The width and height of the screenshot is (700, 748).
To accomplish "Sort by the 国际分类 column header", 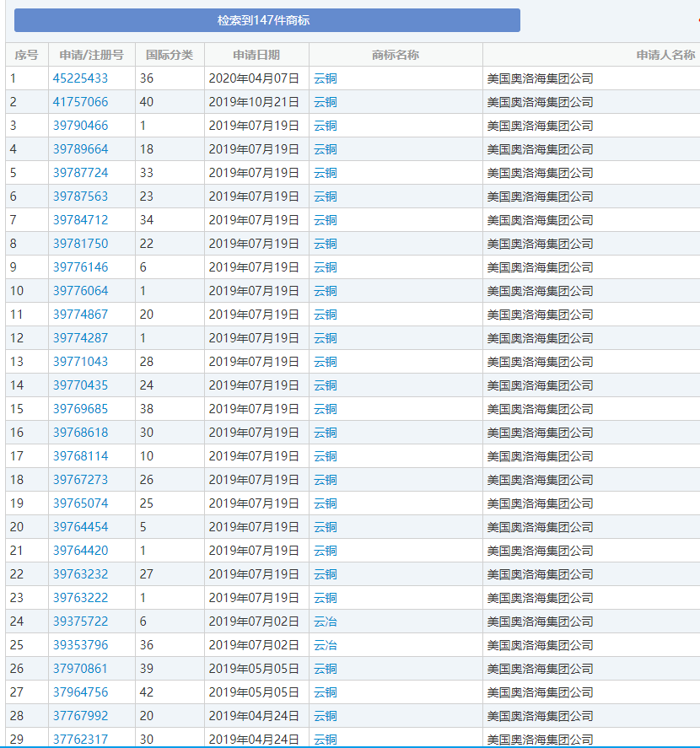I will coord(169,54).
